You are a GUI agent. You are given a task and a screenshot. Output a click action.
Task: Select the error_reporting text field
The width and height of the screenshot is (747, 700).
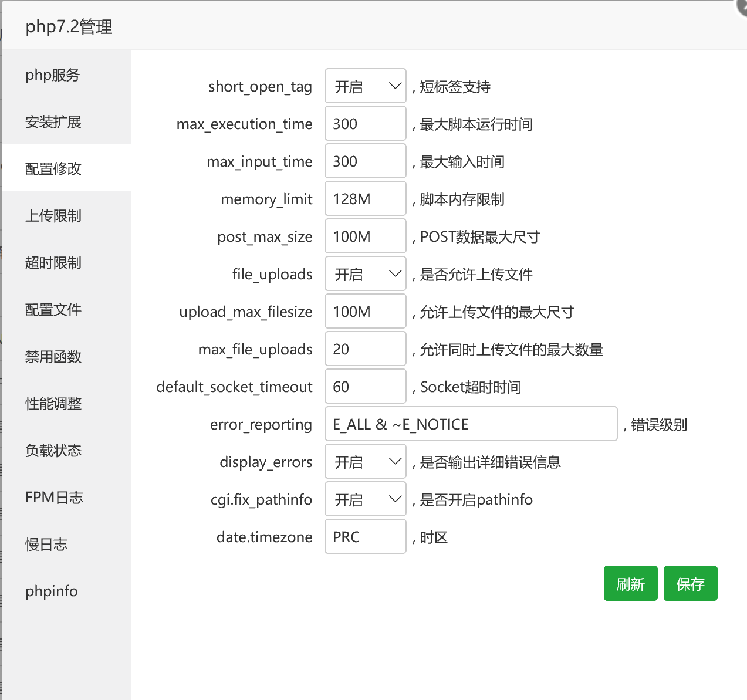[470, 424]
